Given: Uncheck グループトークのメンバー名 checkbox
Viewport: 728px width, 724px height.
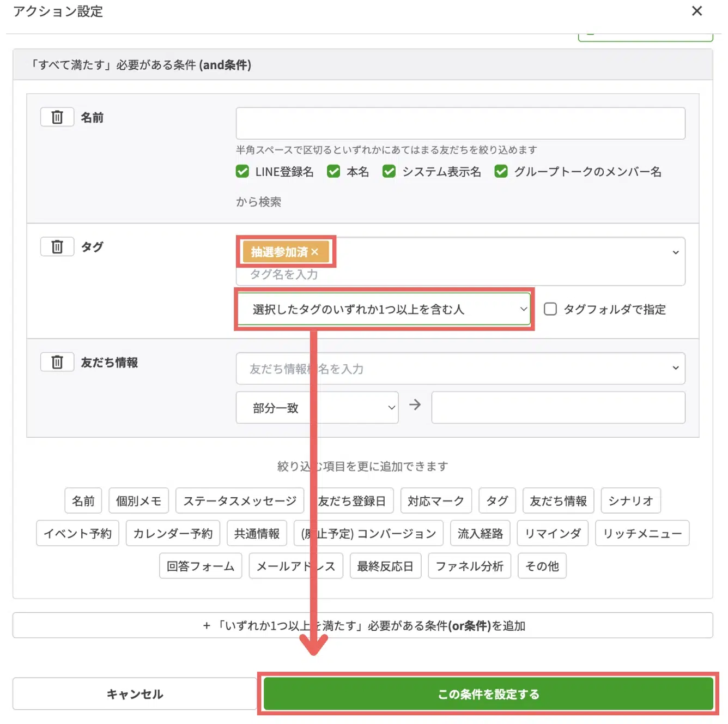Looking at the screenshot, I should tap(501, 172).
